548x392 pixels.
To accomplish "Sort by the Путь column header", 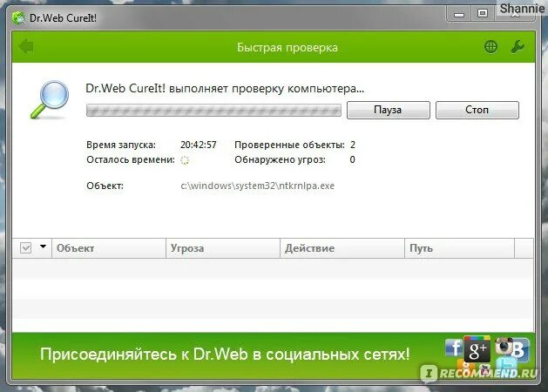I will click(460, 248).
